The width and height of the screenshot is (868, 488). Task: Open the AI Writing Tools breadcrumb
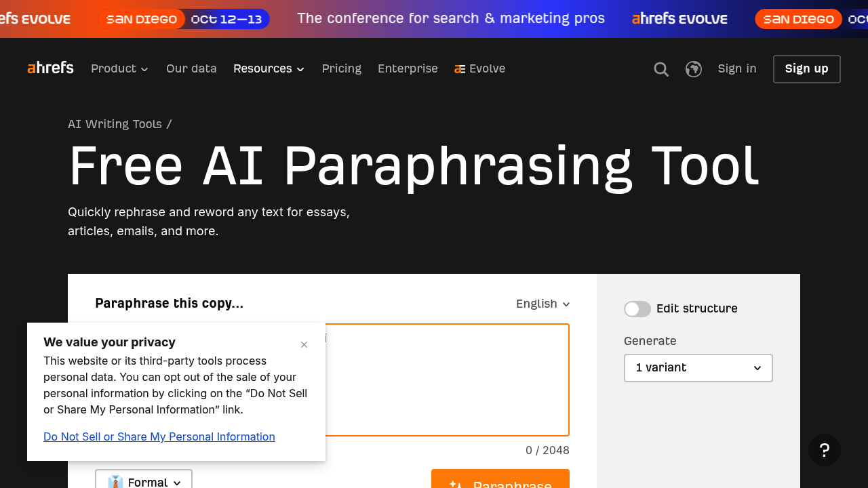click(115, 124)
